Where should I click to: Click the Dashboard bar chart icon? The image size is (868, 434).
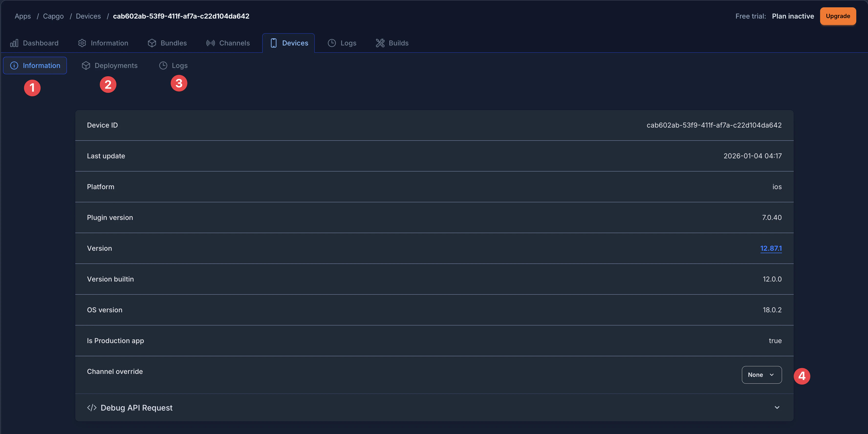pyautogui.click(x=14, y=43)
